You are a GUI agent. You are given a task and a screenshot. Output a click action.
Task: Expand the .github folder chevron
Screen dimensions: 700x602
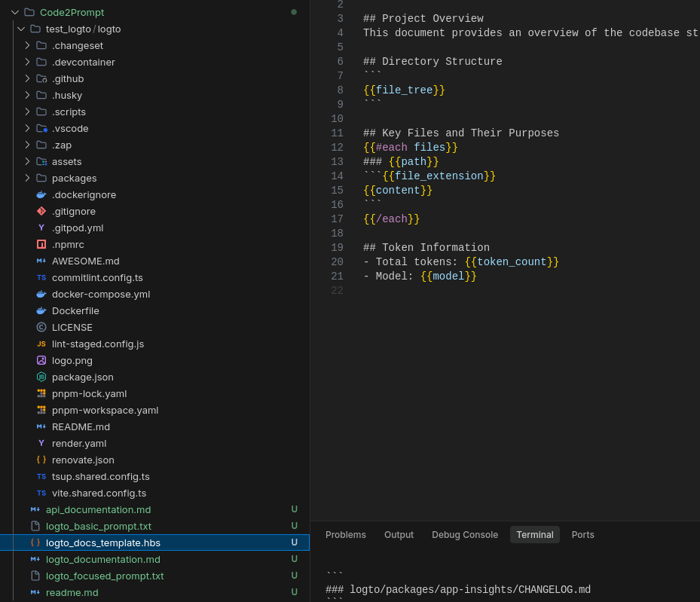coord(27,78)
